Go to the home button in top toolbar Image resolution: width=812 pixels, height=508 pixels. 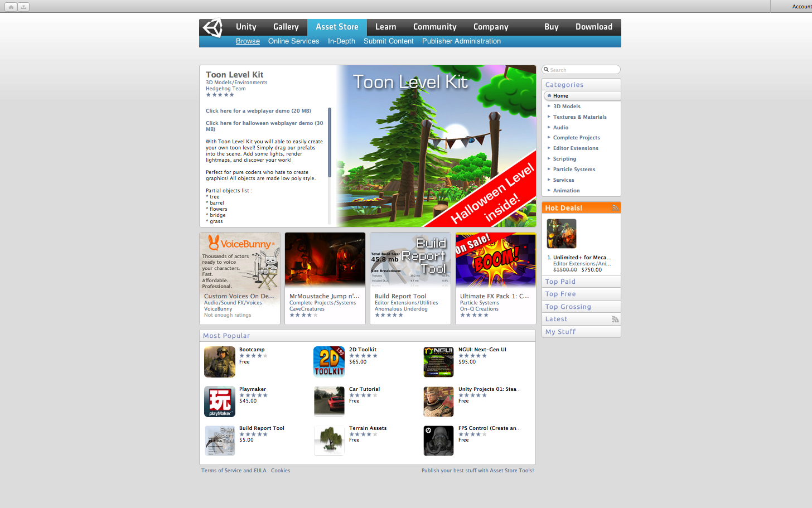pyautogui.click(x=11, y=7)
